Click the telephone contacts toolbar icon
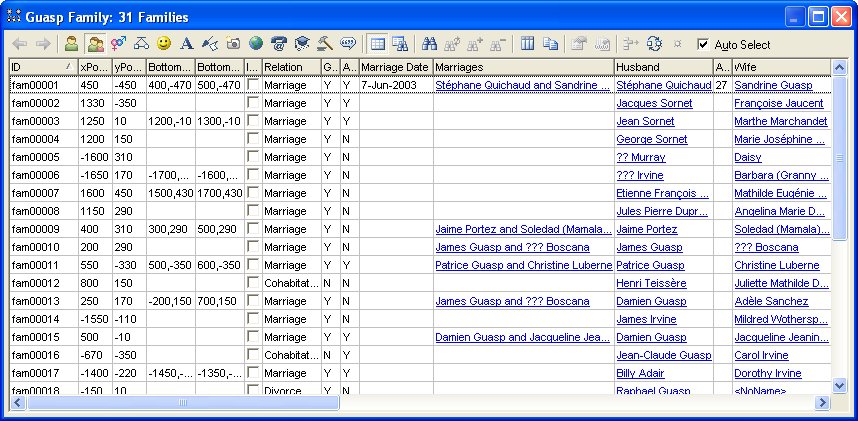858x421 pixels. [x=279, y=44]
